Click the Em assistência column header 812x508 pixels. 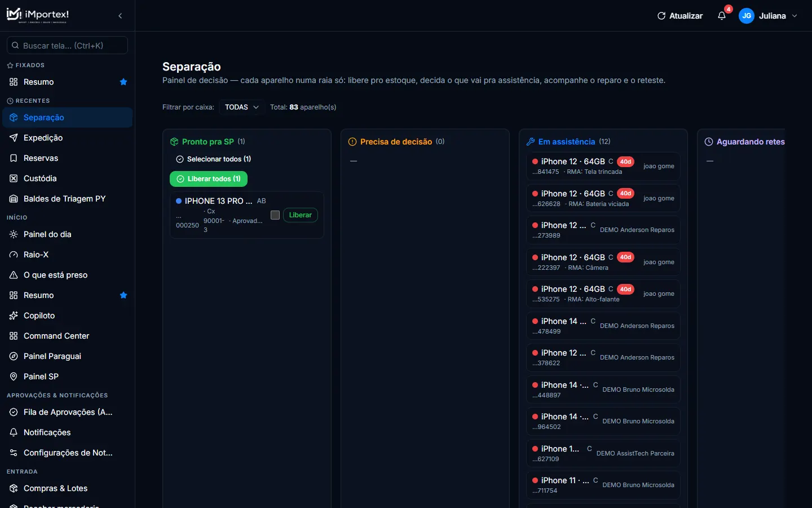(x=568, y=142)
